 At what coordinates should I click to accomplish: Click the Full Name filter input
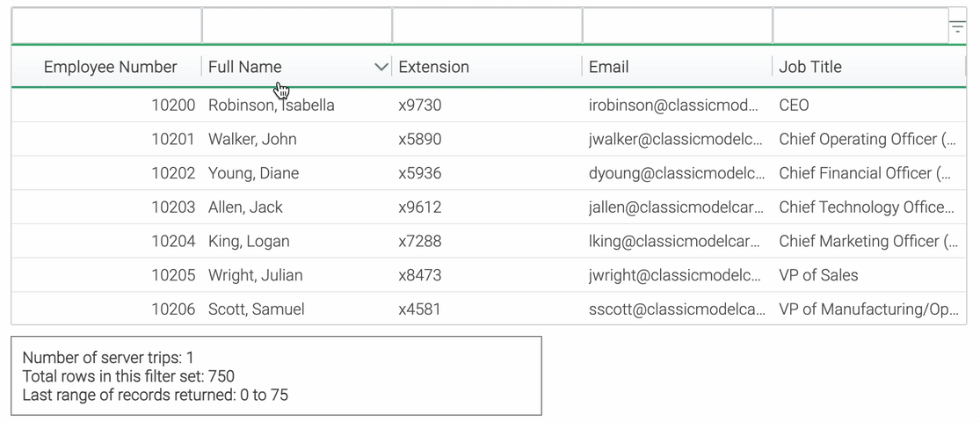pyautogui.click(x=297, y=25)
